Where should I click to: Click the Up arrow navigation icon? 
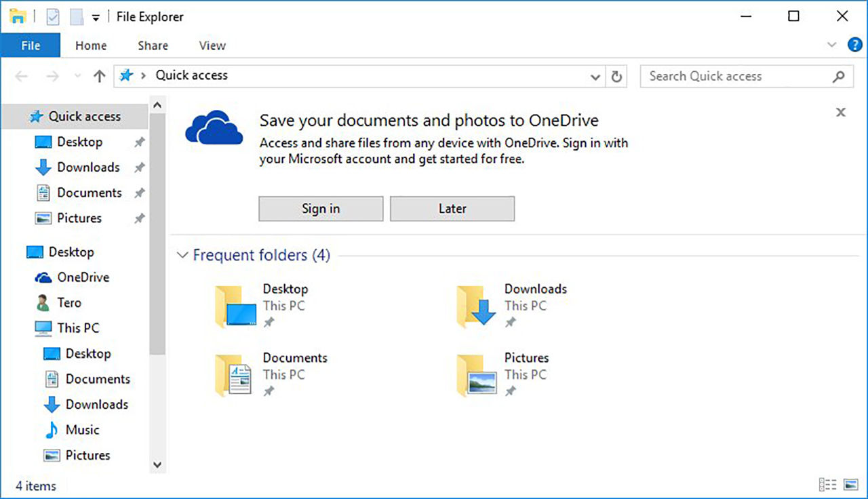coord(100,77)
